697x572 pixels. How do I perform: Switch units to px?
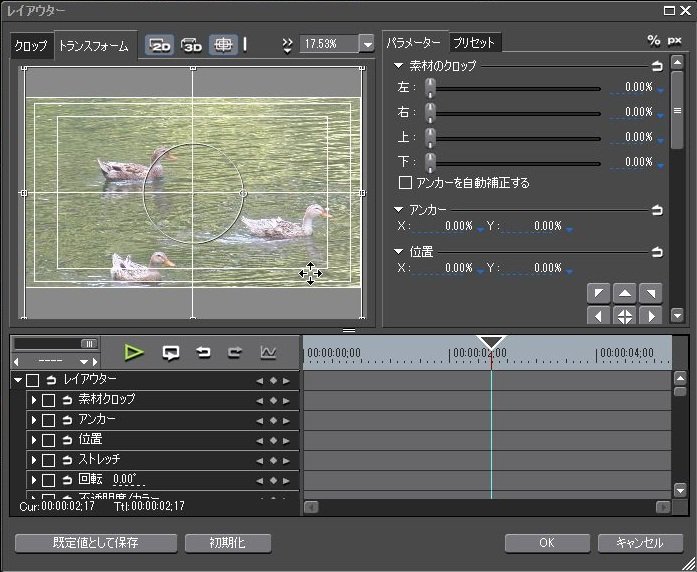pos(675,41)
